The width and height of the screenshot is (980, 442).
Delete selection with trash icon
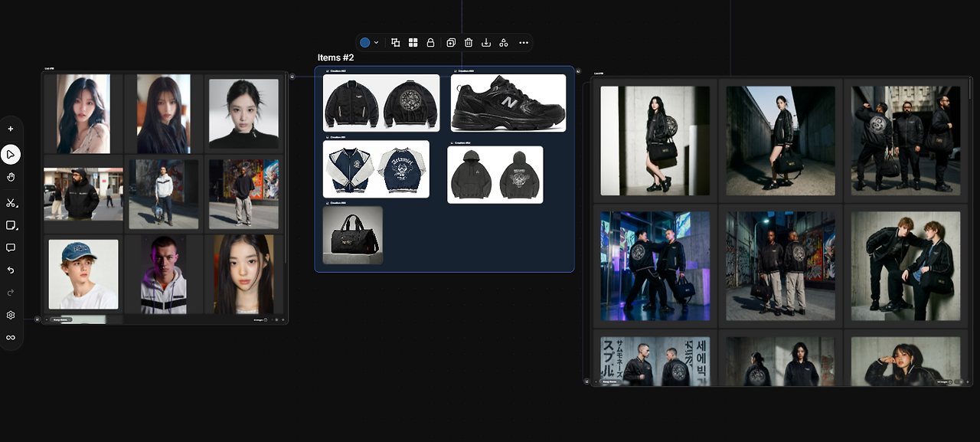[469, 43]
